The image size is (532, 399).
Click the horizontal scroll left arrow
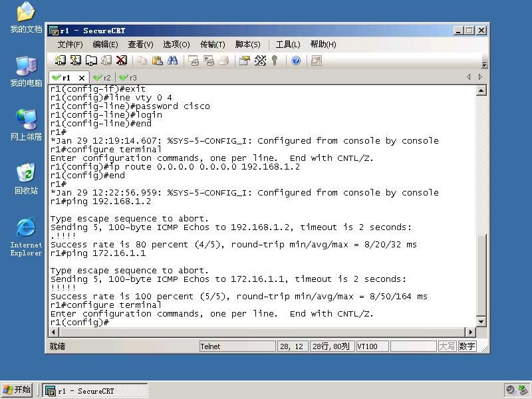pos(54,332)
